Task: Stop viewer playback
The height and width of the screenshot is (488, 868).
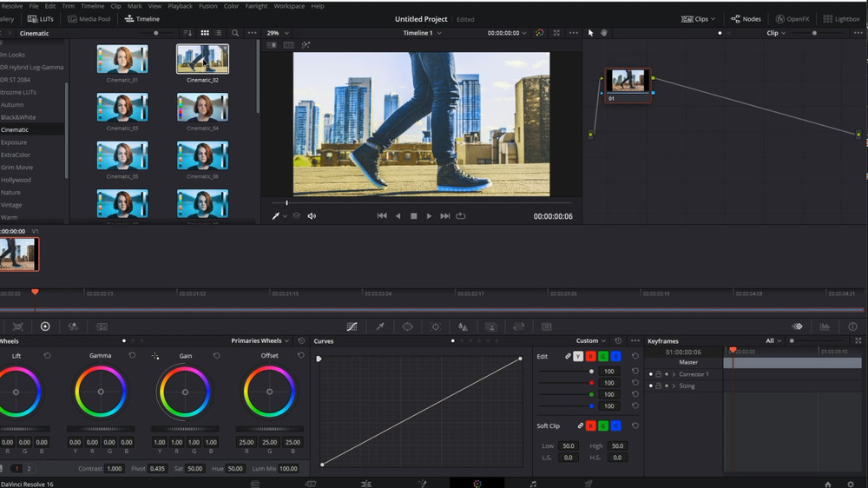Action: pyautogui.click(x=413, y=216)
